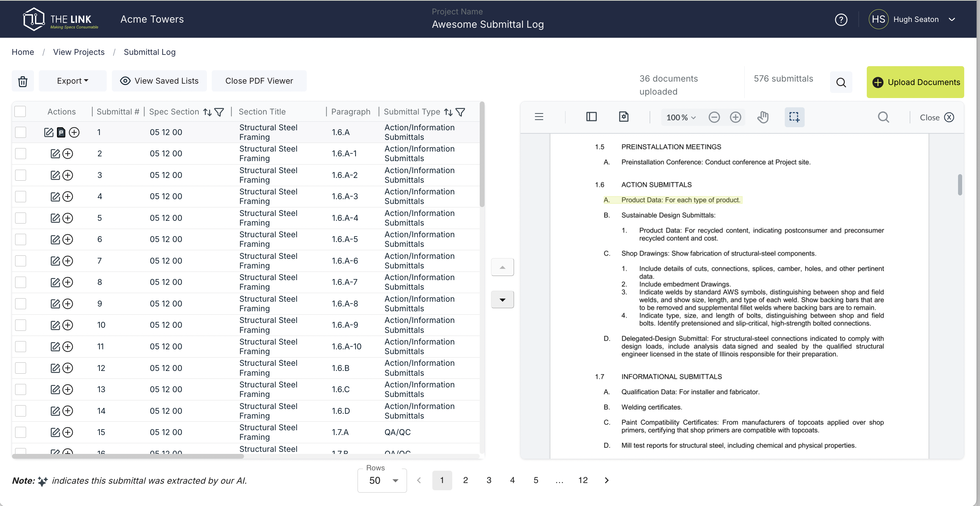Go to page 3 of results
The height and width of the screenshot is (506, 980).
tap(489, 480)
